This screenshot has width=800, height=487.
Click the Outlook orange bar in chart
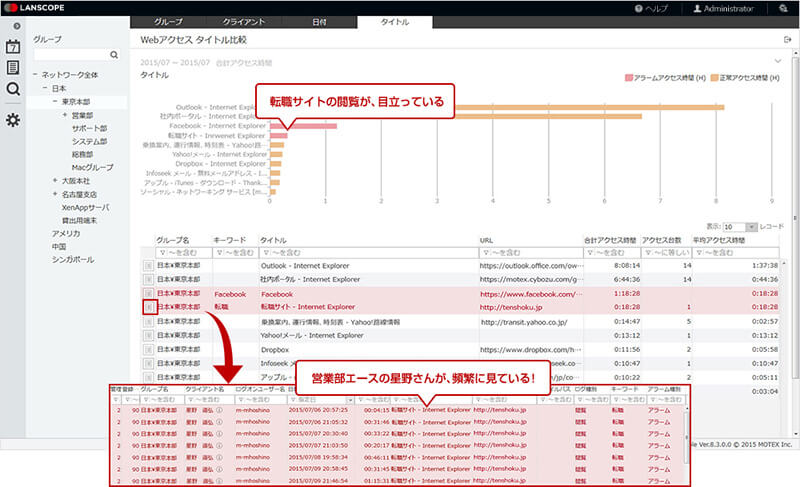[589, 107]
